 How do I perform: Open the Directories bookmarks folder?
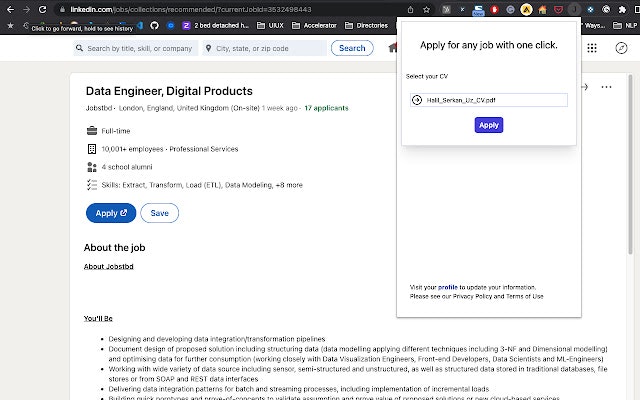tap(367, 25)
